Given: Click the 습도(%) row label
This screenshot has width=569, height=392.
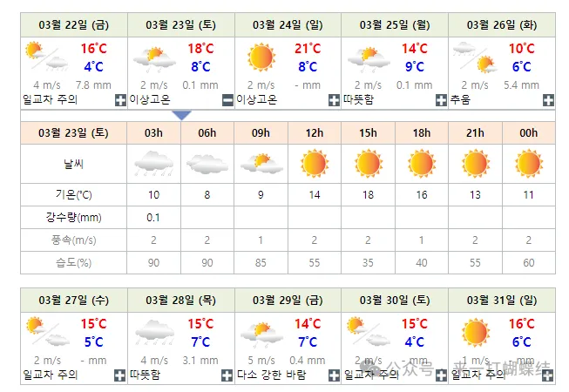Looking at the screenshot, I should coord(73,262).
